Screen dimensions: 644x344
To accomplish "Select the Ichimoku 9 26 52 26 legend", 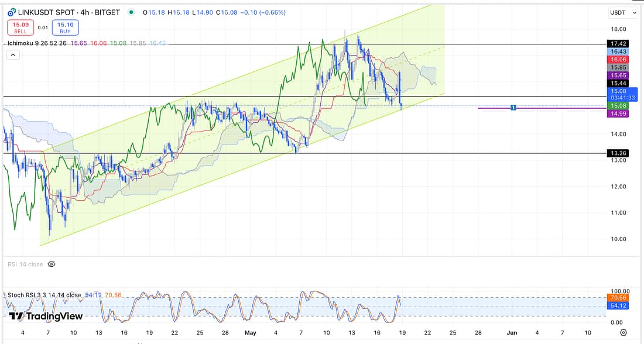I will pyautogui.click(x=36, y=43).
